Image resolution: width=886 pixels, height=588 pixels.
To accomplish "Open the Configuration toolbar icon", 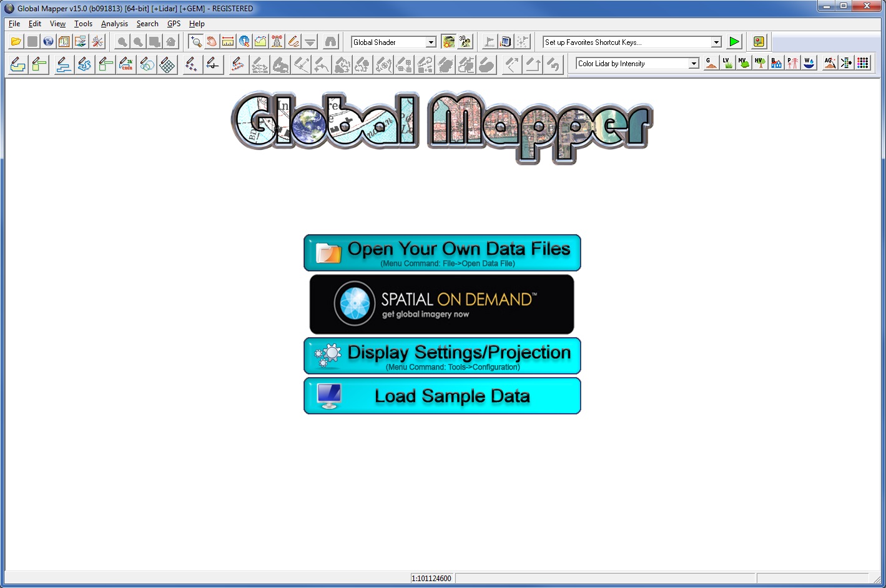I will [64, 42].
